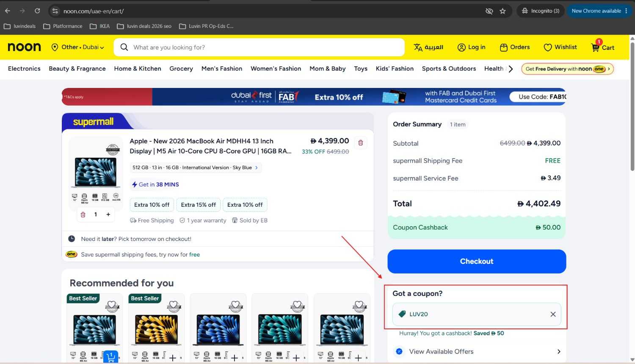635x364 pixels.
Task: Open the Kids' Fashion category
Action: pos(395,68)
